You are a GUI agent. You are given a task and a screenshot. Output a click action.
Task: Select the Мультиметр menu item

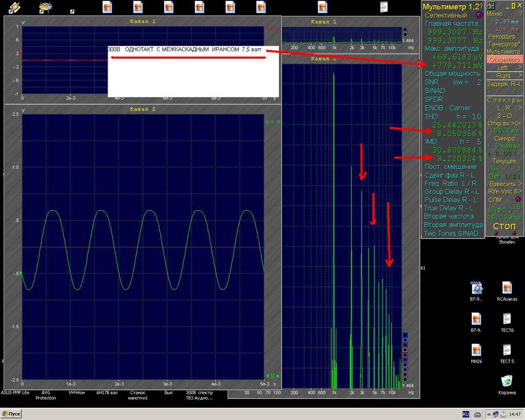503,52
